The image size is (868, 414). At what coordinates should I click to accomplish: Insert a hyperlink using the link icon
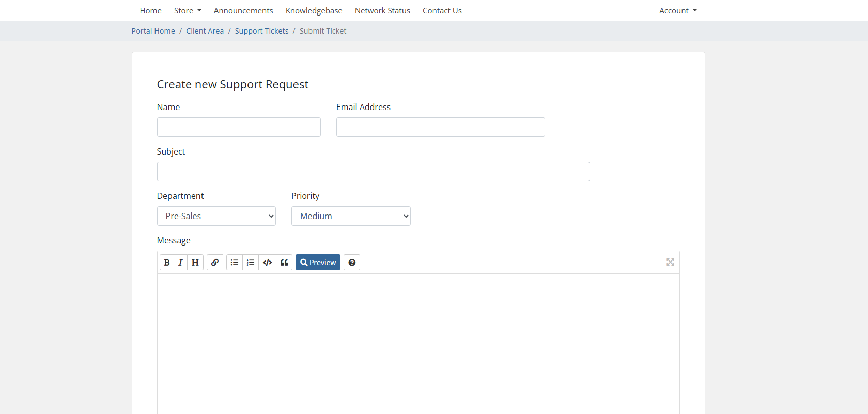tap(215, 263)
